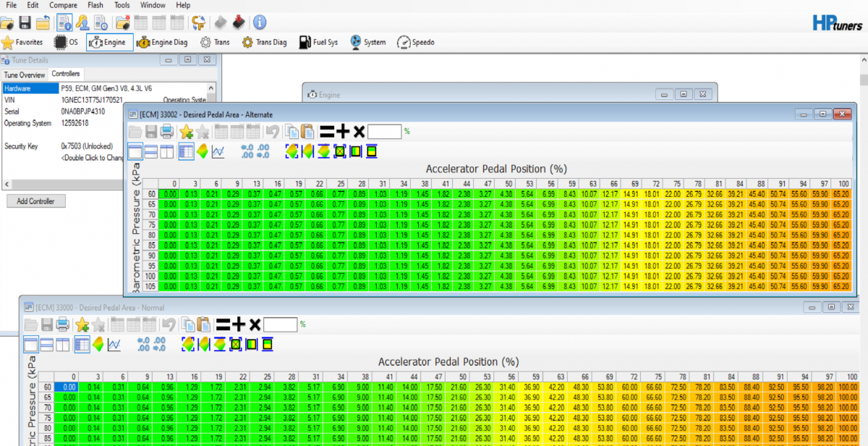Add Normal table to favorites
This screenshot has height=446, width=868.
(x=82, y=324)
